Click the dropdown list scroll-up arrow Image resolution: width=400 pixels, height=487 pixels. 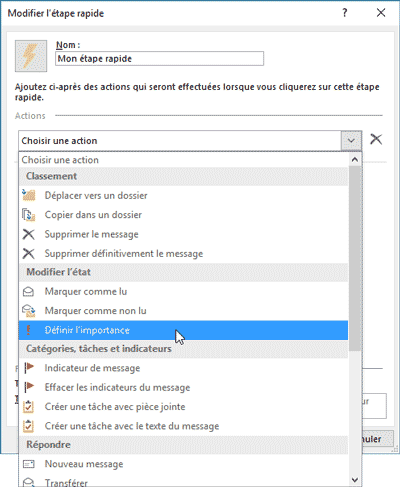(355, 160)
